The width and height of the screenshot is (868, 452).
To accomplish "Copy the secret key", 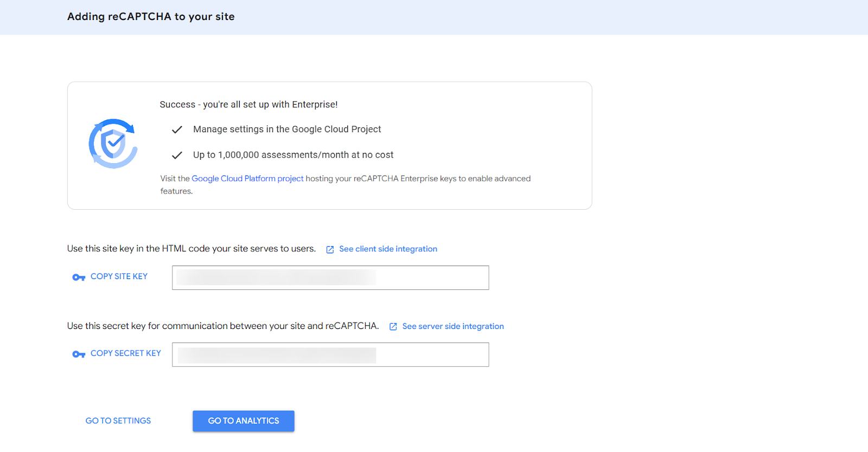I will 126,353.
